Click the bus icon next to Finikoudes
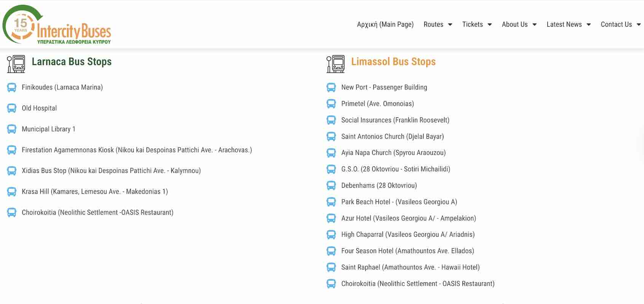The width and height of the screenshot is (644, 304). pyautogui.click(x=12, y=88)
